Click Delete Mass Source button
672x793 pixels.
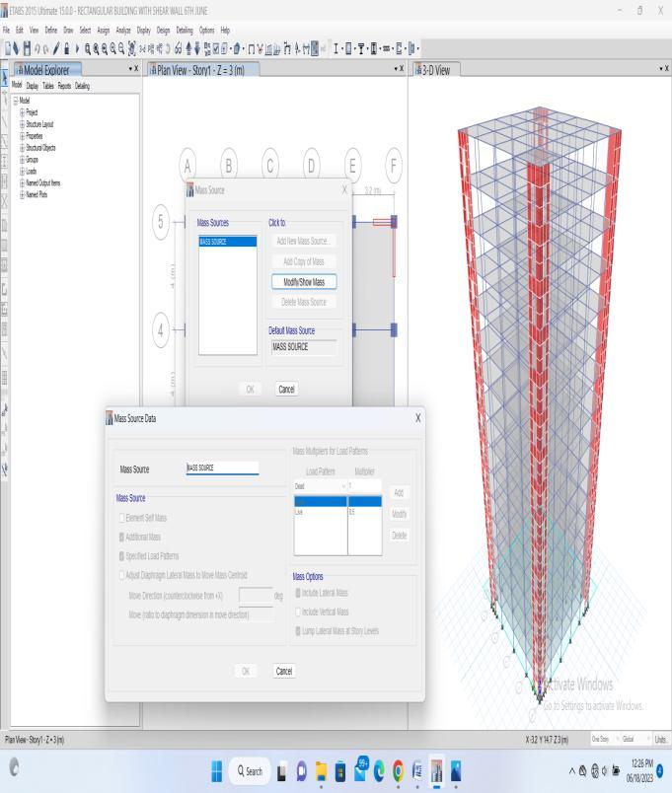304,302
